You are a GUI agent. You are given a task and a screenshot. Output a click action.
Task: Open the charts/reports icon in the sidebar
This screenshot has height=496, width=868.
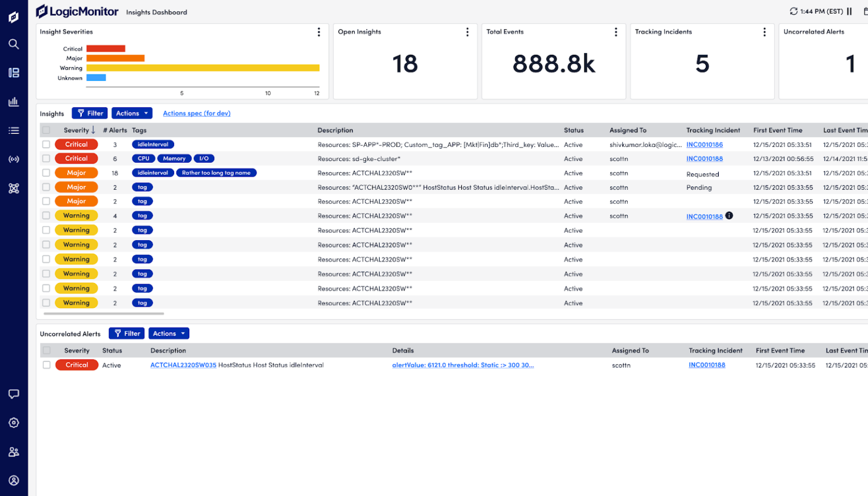coord(14,102)
